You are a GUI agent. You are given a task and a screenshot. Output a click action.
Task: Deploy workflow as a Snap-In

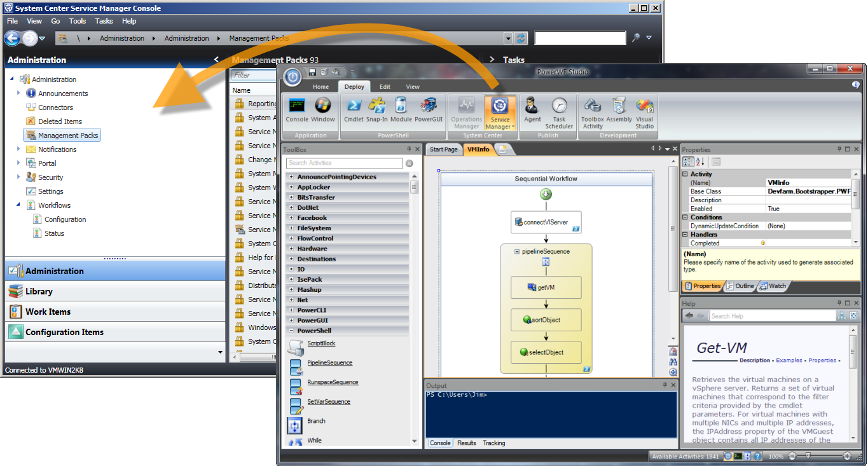377,110
